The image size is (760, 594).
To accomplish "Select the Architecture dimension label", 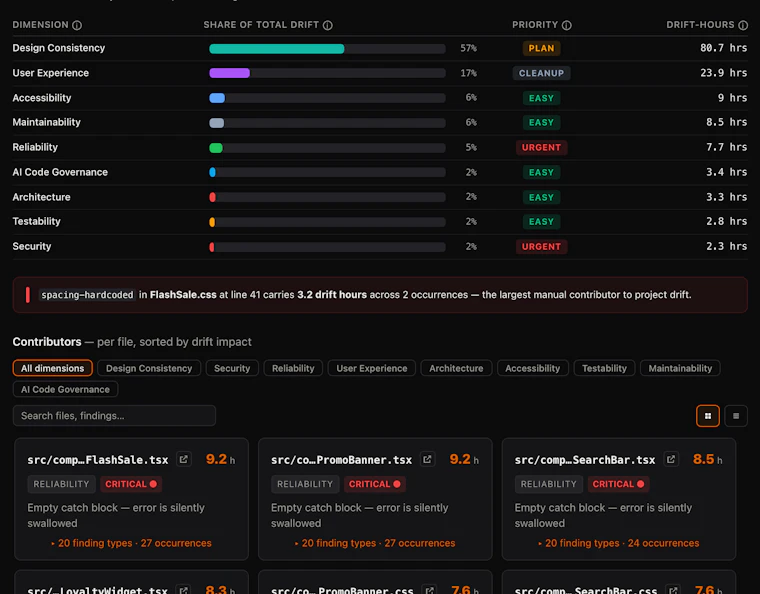I will click(x=41, y=197).
